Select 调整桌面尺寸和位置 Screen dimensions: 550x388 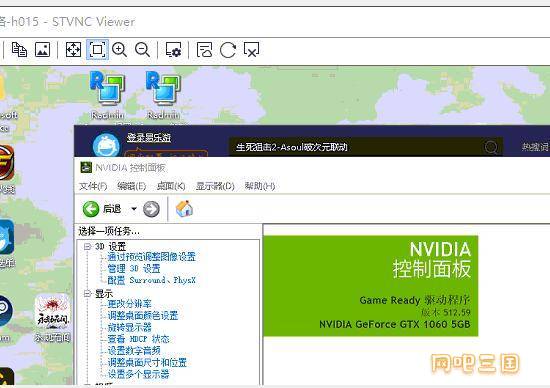tap(147, 362)
